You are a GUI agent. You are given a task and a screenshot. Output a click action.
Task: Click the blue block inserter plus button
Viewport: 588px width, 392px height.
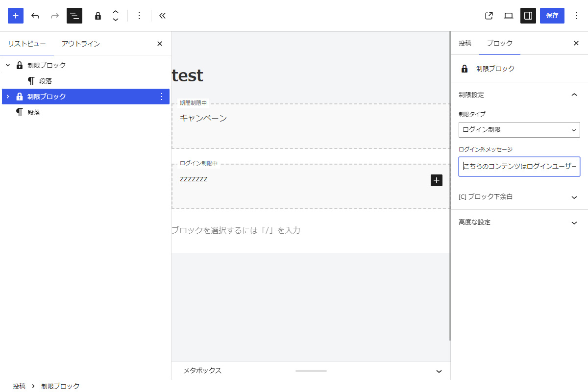point(16,16)
